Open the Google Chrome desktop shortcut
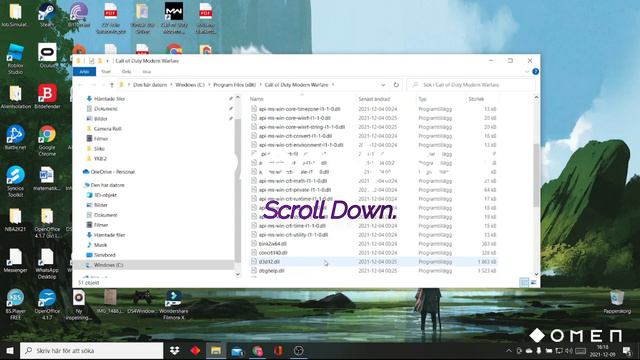Screen dimensions: 640x360 tap(47, 141)
